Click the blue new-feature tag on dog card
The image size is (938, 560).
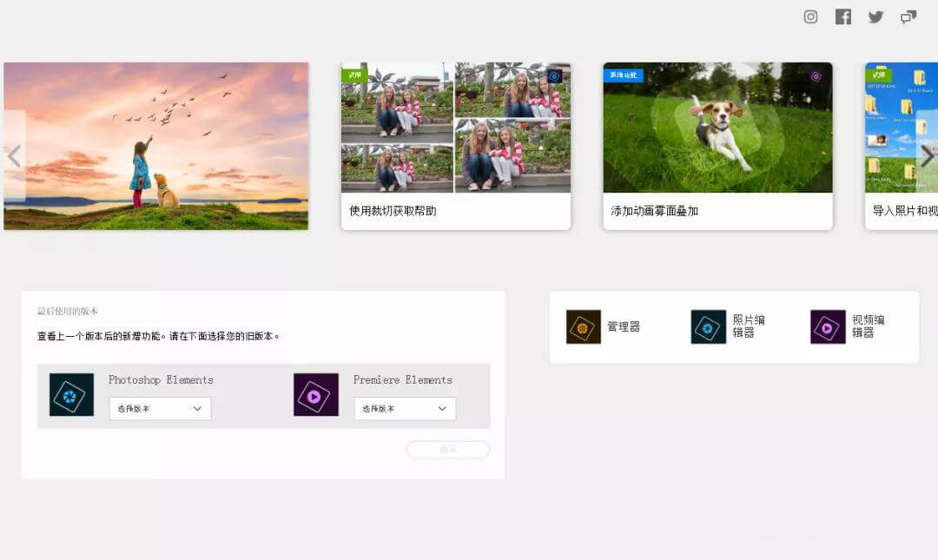(x=624, y=75)
